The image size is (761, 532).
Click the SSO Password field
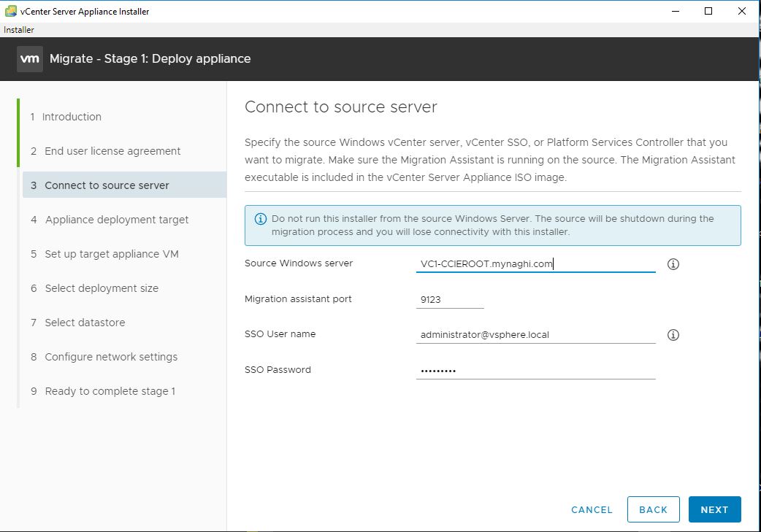tap(535, 371)
